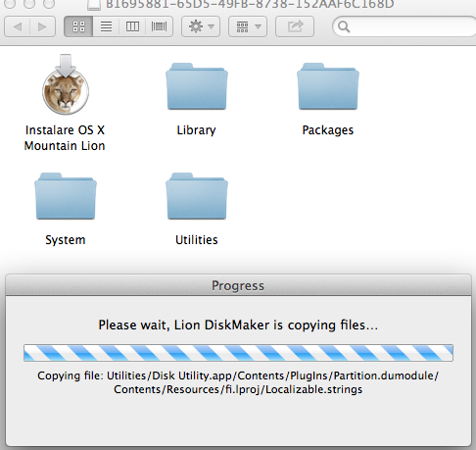
Task: Select the Library folder icon
Action: (x=197, y=86)
